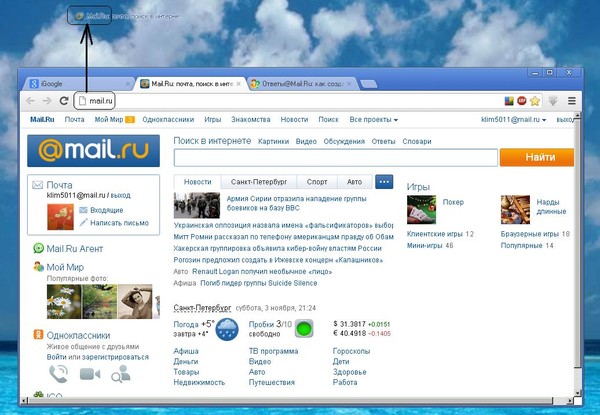
Task: Open Игры in the top navigation
Action: [x=212, y=120]
